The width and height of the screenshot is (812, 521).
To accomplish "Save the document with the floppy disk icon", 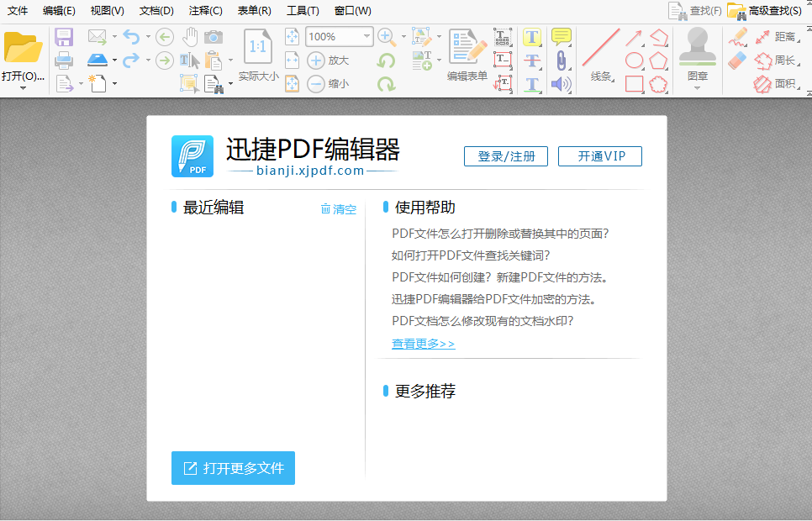I will tap(64, 37).
